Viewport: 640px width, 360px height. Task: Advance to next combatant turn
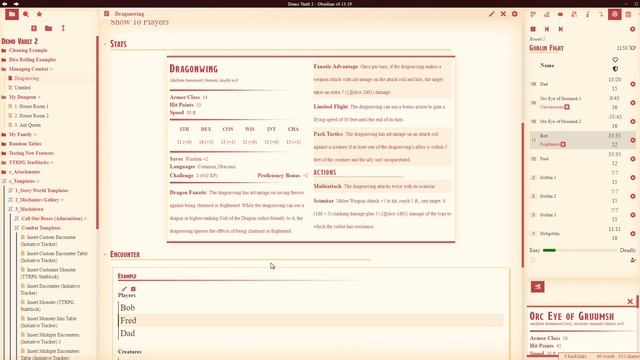[x=560, y=29]
